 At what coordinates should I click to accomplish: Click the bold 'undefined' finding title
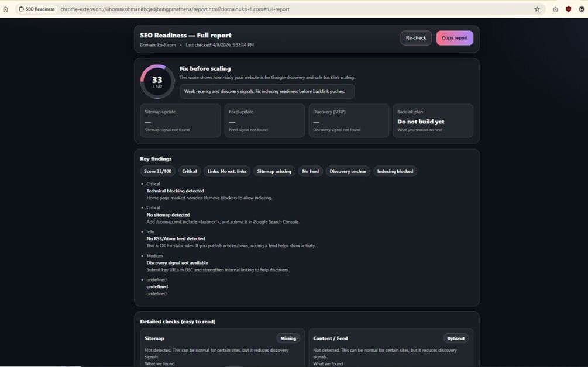(x=157, y=286)
